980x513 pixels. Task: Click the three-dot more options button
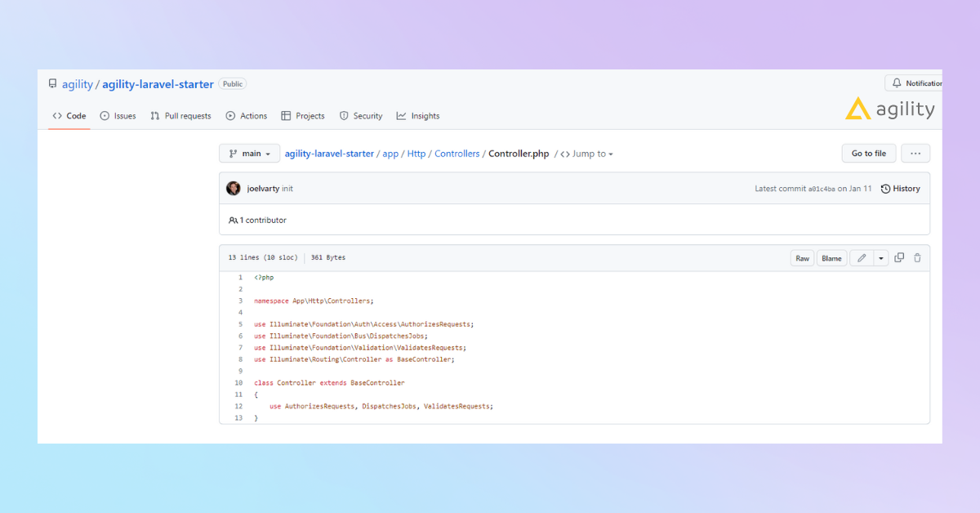tap(915, 154)
